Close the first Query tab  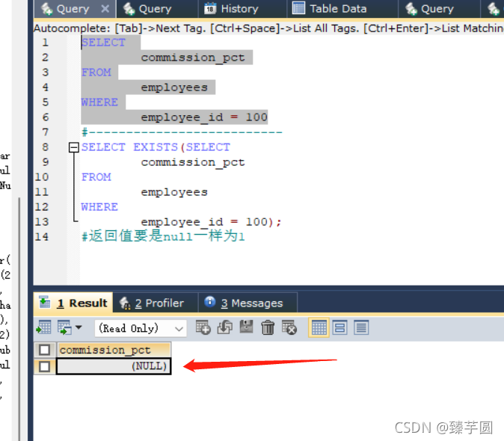point(105,9)
